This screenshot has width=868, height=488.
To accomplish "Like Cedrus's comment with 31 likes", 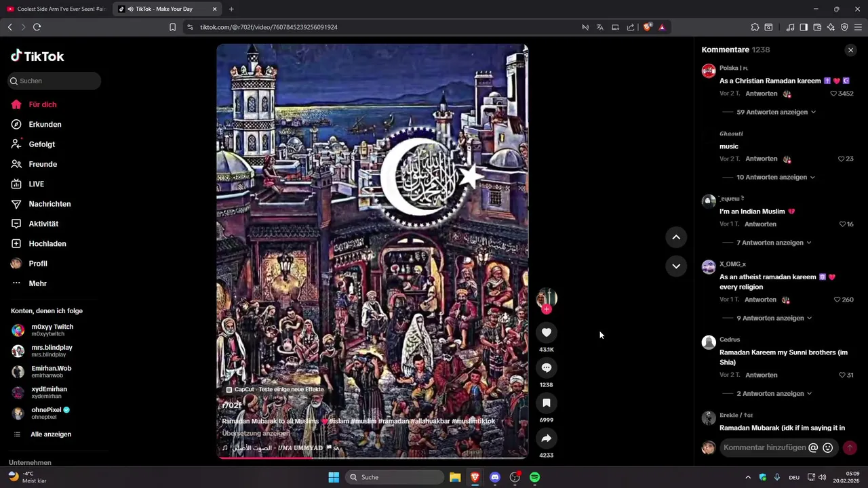I will pos(842,375).
